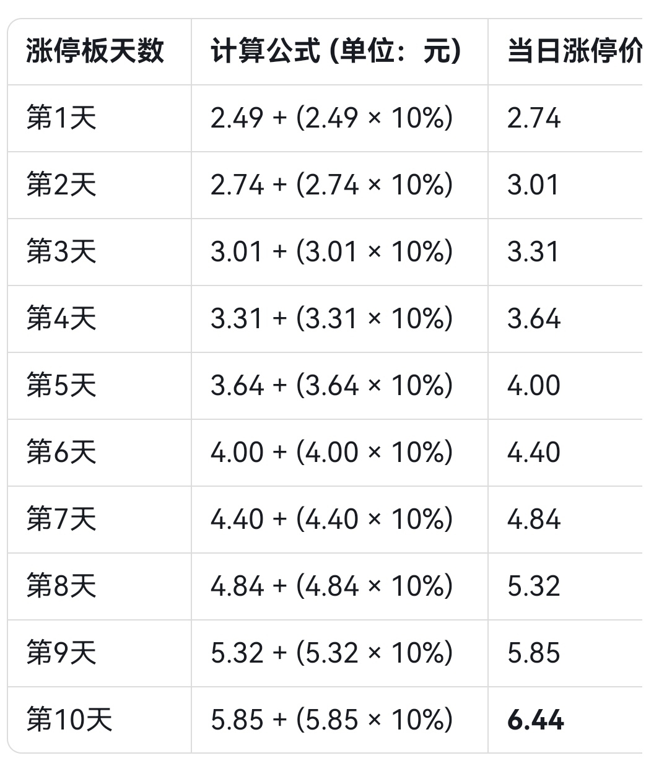Select the 第10天 row label
The image size is (672, 784).
(x=69, y=720)
